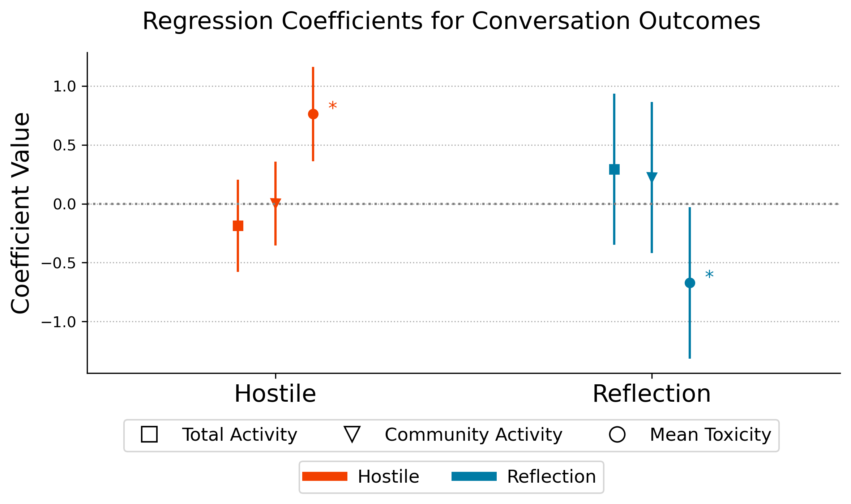
Task: Click the Reflection x-axis category label
Action: tap(651, 394)
